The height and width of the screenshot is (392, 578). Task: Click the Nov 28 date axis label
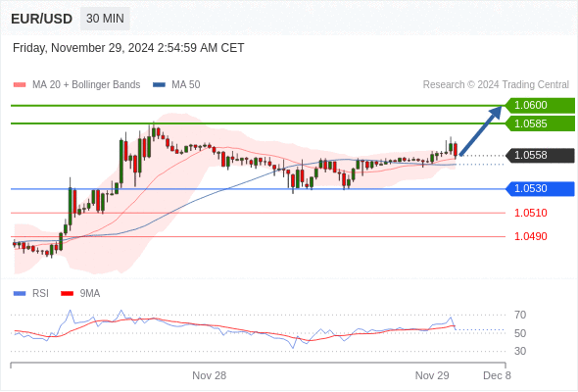click(x=209, y=375)
